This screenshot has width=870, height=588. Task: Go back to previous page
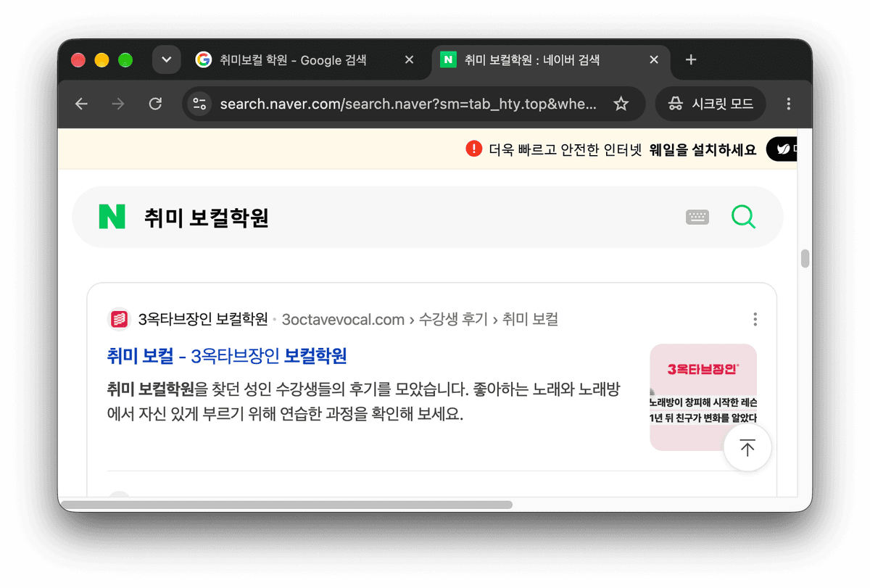pyautogui.click(x=81, y=104)
